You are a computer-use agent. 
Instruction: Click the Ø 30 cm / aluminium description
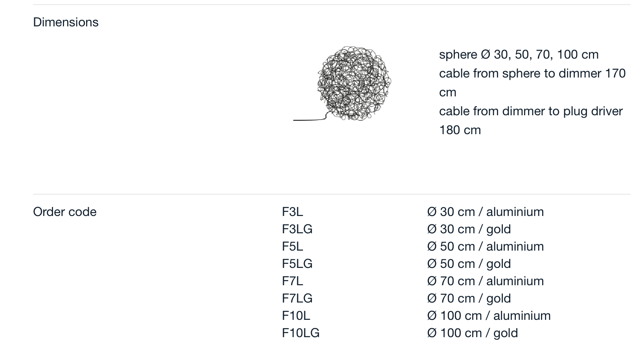point(486,212)
